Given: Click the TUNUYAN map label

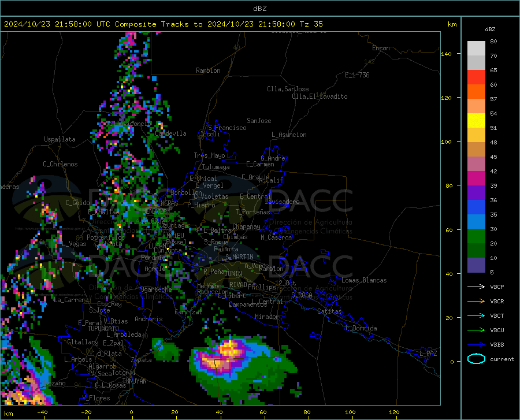Looking at the screenshot, I should [x=134, y=381].
